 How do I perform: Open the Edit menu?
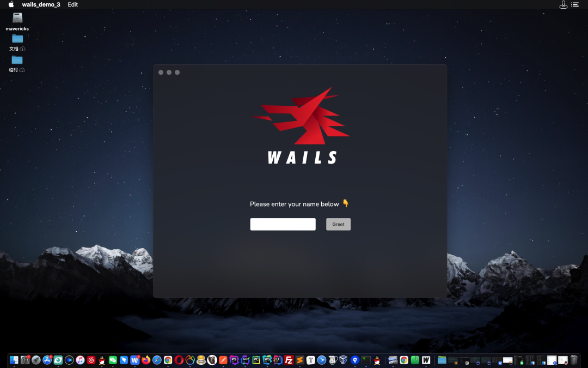coord(73,4)
